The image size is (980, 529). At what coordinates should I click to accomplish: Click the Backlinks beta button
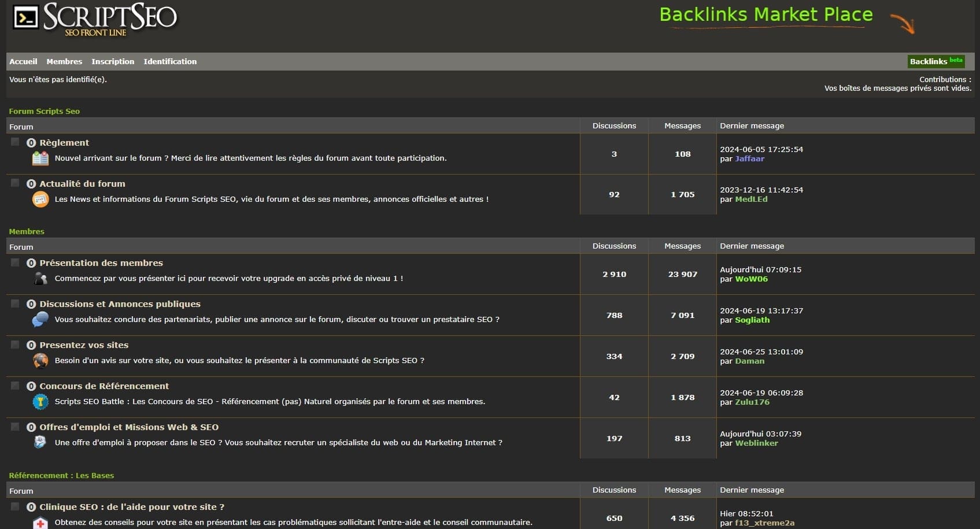point(935,61)
